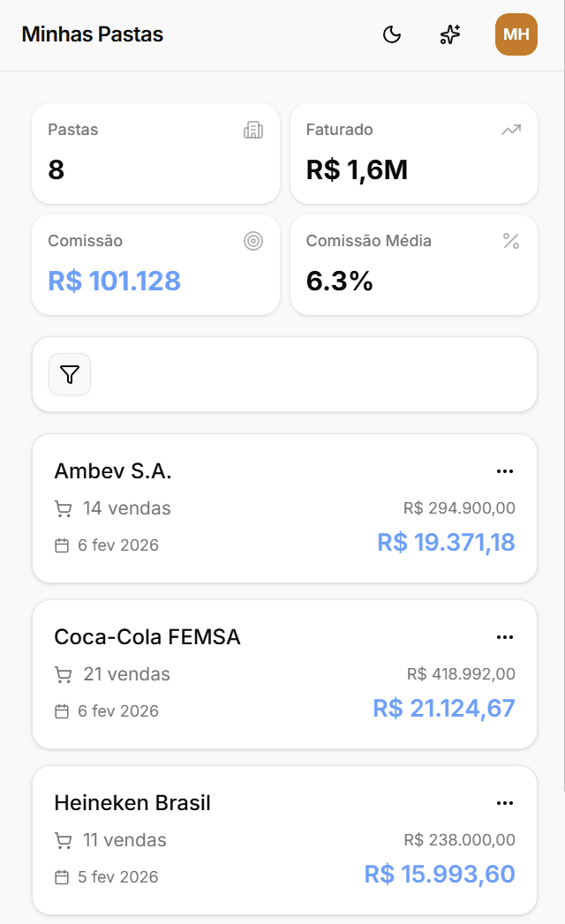Click the Minhas Pastas title

tap(92, 34)
